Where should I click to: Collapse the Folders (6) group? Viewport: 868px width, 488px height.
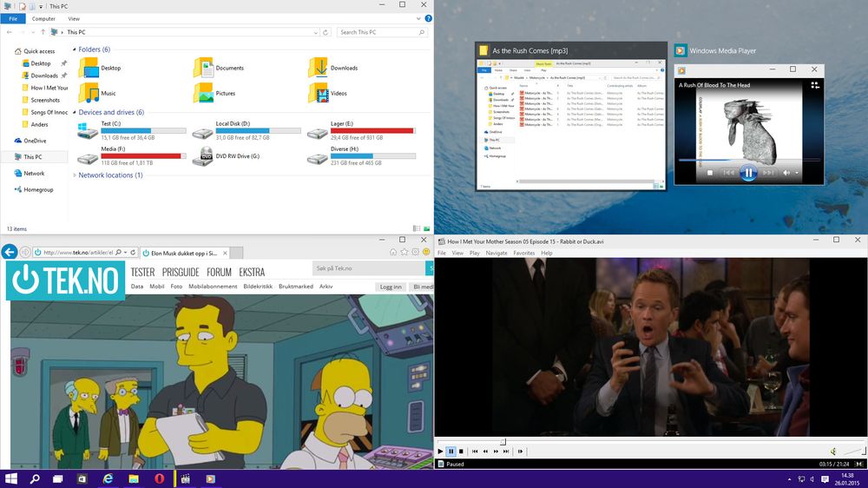74,49
